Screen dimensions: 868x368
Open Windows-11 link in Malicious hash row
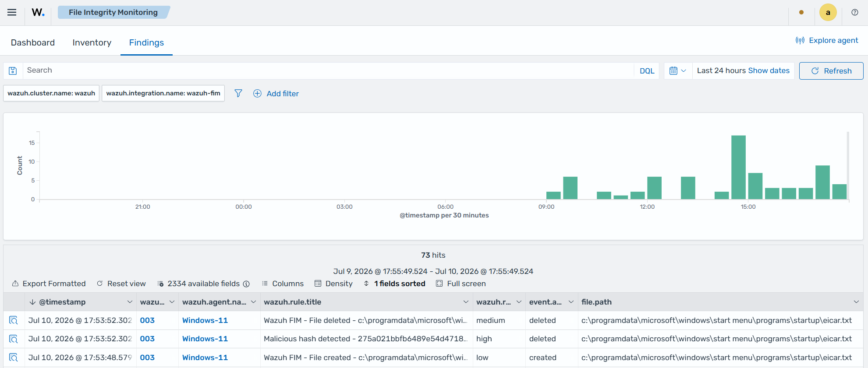click(205, 339)
